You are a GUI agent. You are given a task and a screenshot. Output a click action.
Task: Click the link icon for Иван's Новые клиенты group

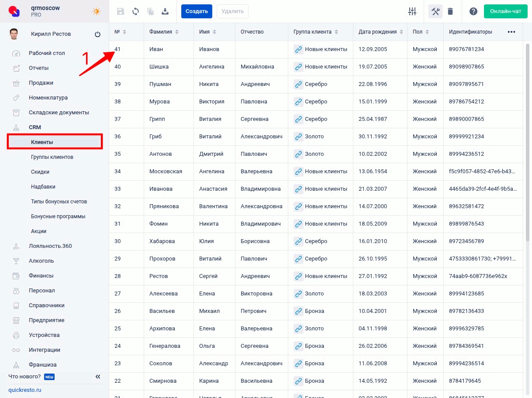(x=298, y=49)
